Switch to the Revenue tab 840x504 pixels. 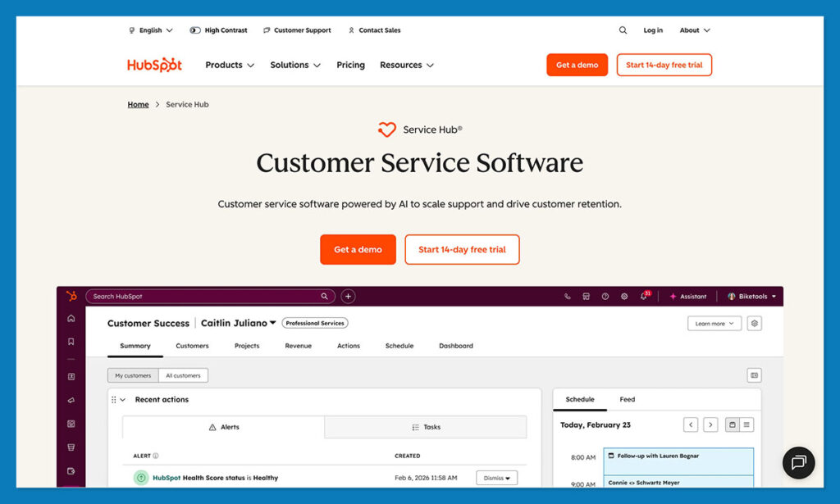(x=299, y=346)
